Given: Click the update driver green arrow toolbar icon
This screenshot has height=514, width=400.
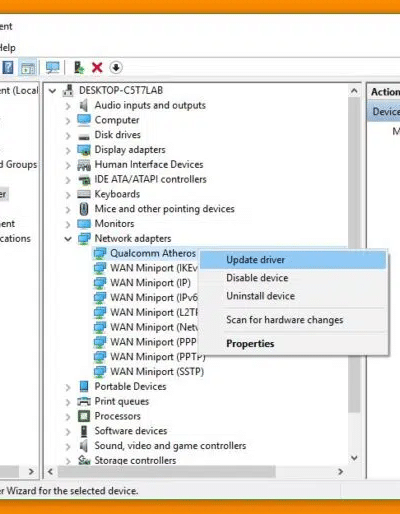Looking at the screenshot, I should pyautogui.click(x=79, y=68).
